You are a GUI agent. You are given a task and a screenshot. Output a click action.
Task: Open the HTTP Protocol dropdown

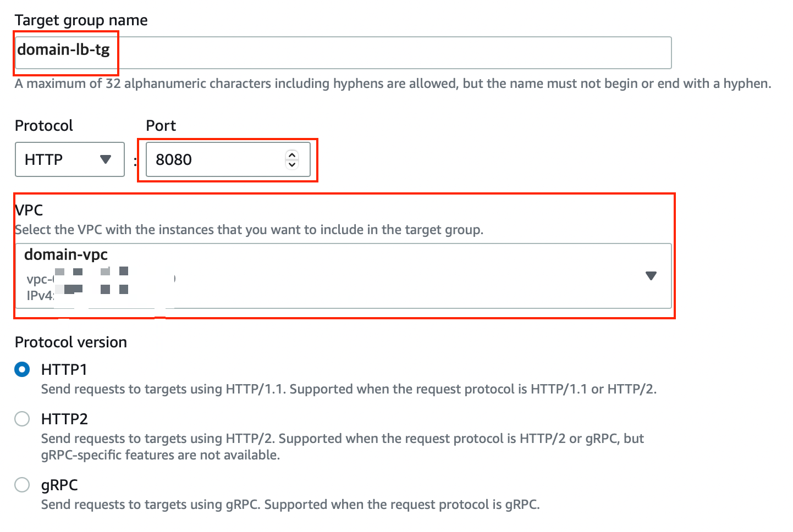(x=70, y=159)
